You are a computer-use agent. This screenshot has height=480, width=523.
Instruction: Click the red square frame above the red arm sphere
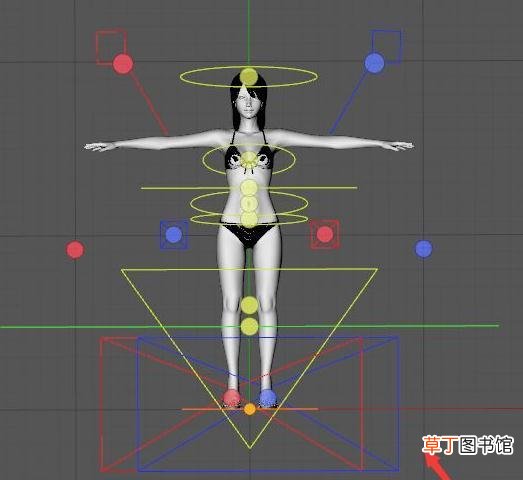111,47
